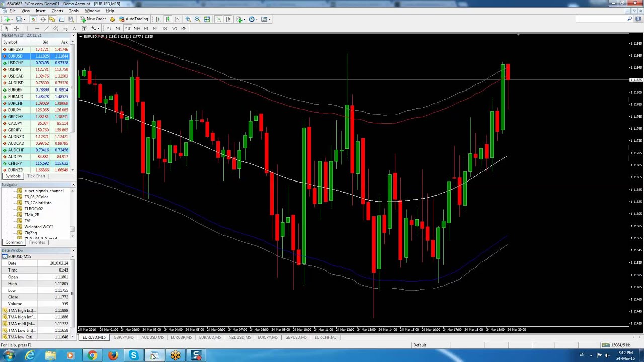644x362 pixels.
Task: Expand the Arrows tool dropdown arrow
Action: [x=99, y=28]
